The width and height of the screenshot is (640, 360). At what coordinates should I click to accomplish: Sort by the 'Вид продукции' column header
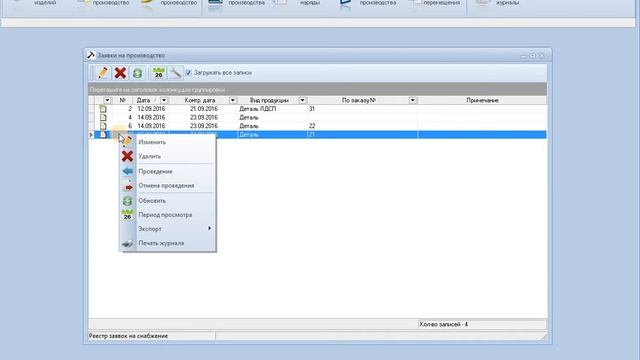269,100
